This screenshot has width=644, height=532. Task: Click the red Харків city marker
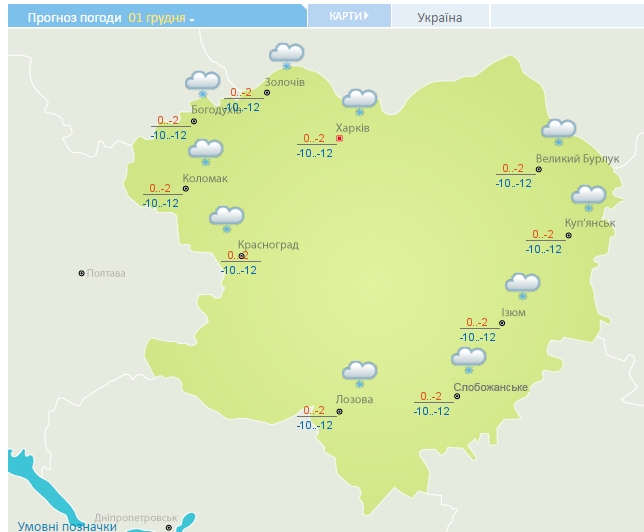click(x=339, y=138)
